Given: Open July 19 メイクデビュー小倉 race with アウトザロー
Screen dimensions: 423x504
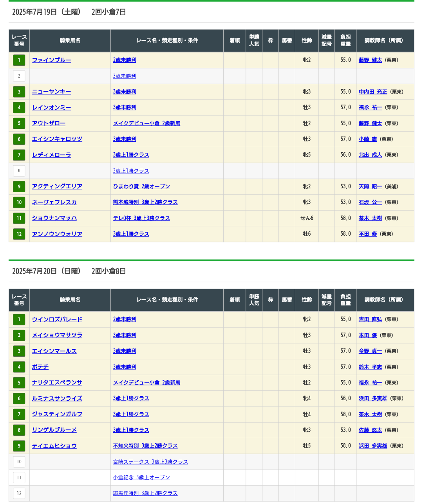Looking at the screenshot, I should [146, 123].
